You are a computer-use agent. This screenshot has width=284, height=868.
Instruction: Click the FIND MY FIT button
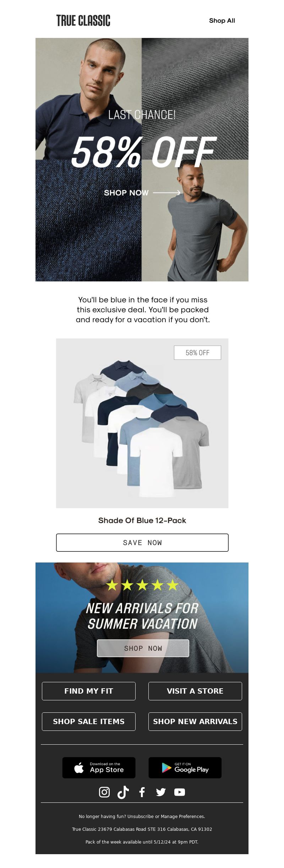coord(89,691)
